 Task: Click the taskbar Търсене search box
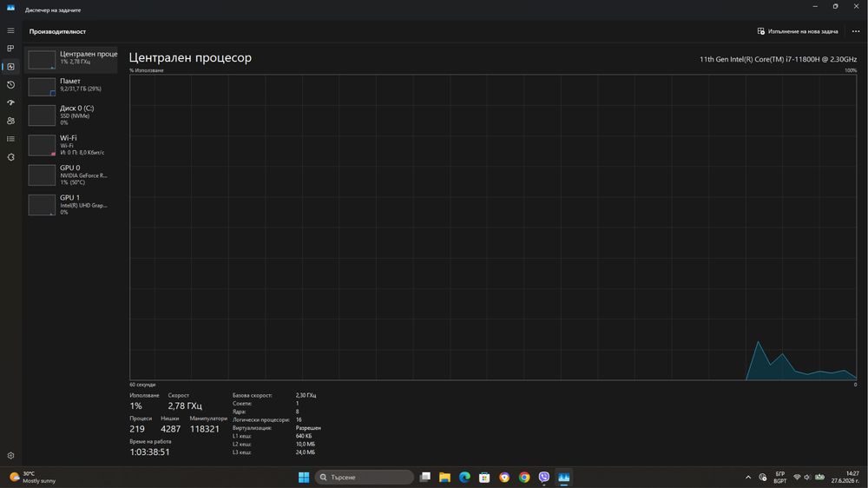pyautogui.click(x=365, y=477)
